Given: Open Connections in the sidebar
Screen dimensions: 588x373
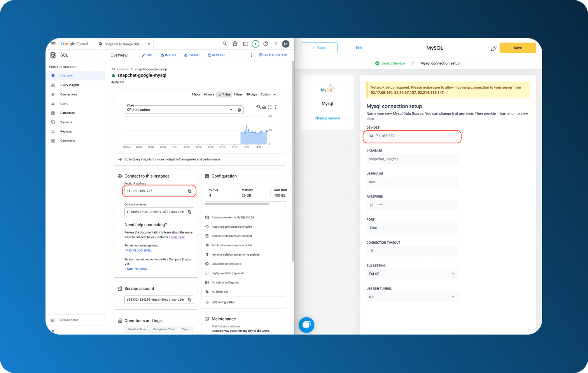Looking at the screenshot, I should (75, 94).
